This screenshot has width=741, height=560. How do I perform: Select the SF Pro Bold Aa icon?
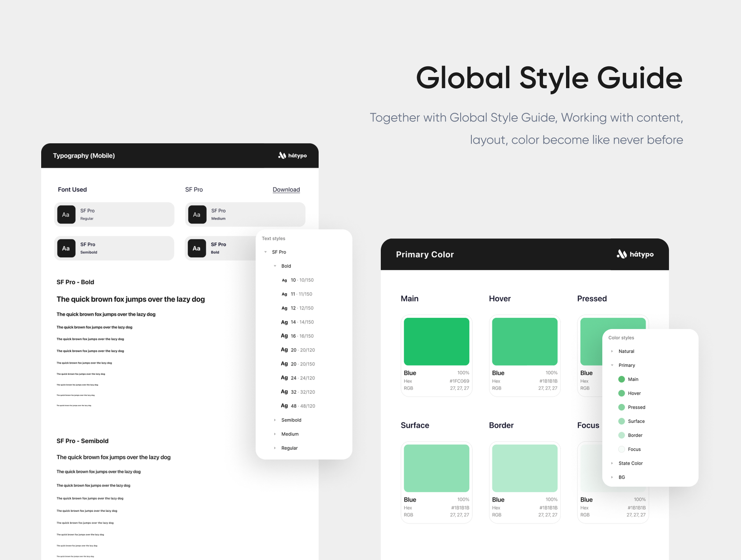coord(196,248)
